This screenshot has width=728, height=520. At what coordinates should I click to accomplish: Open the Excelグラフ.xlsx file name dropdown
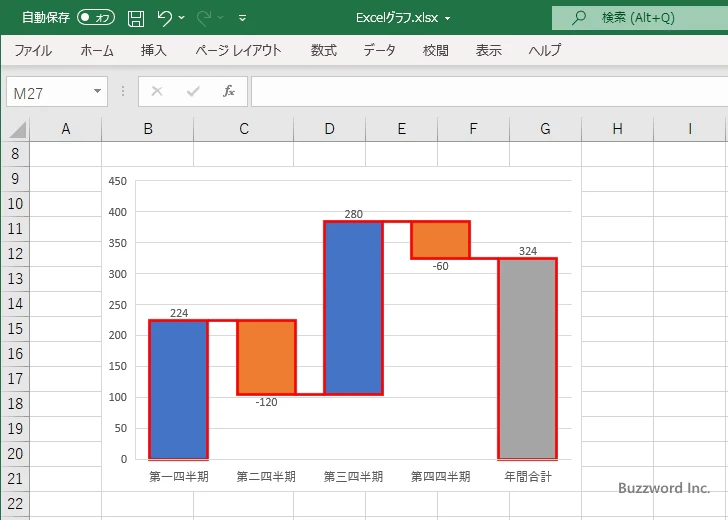448,19
